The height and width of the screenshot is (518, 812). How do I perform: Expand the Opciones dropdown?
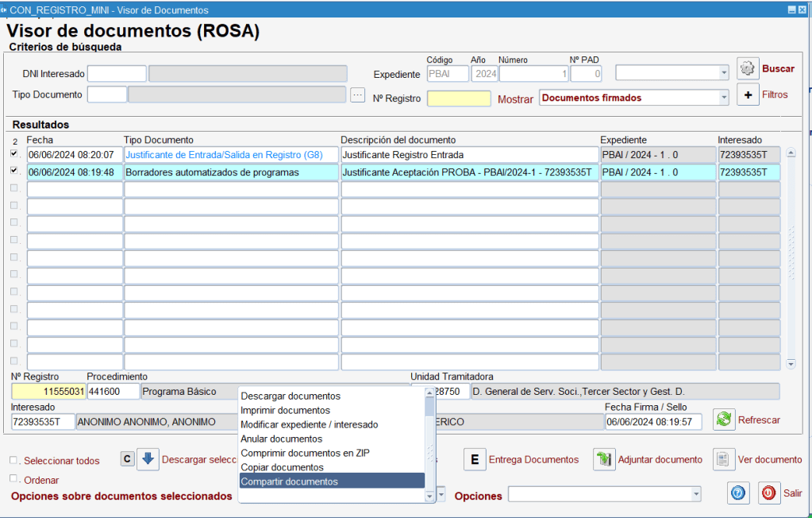tap(695, 495)
